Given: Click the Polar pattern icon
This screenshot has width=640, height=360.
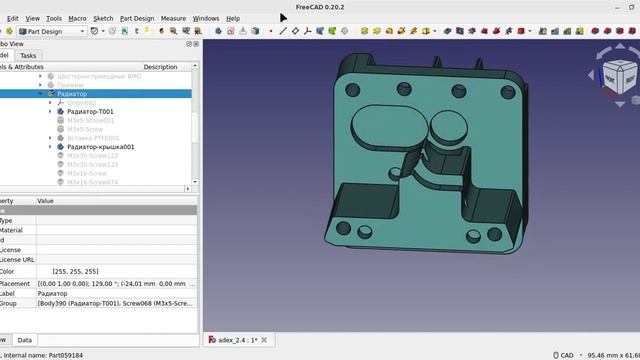Looking at the screenshot, I should pyautogui.click(x=567, y=31).
